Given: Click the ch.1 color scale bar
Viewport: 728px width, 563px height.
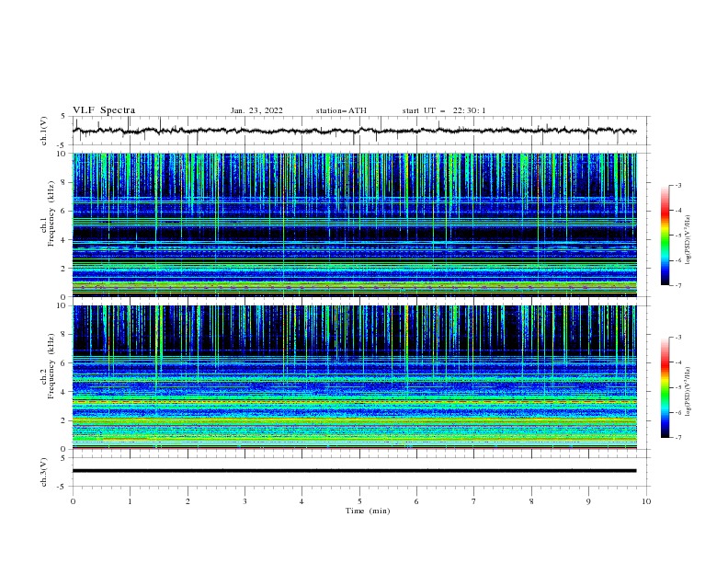Looking at the screenshot, I should pos(665,236).
